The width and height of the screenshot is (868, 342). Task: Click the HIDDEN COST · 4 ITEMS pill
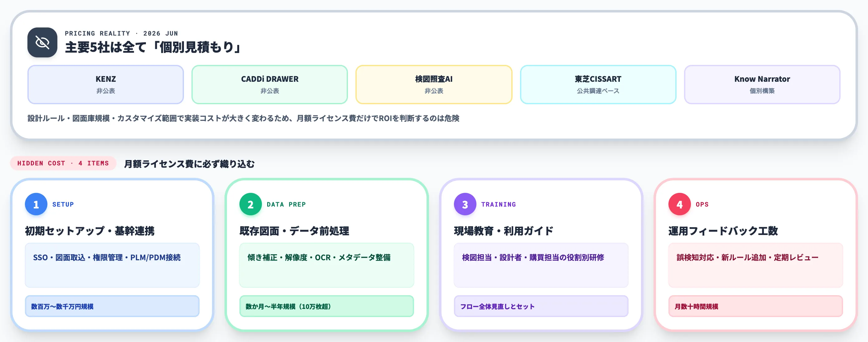[x=63, y=163]
